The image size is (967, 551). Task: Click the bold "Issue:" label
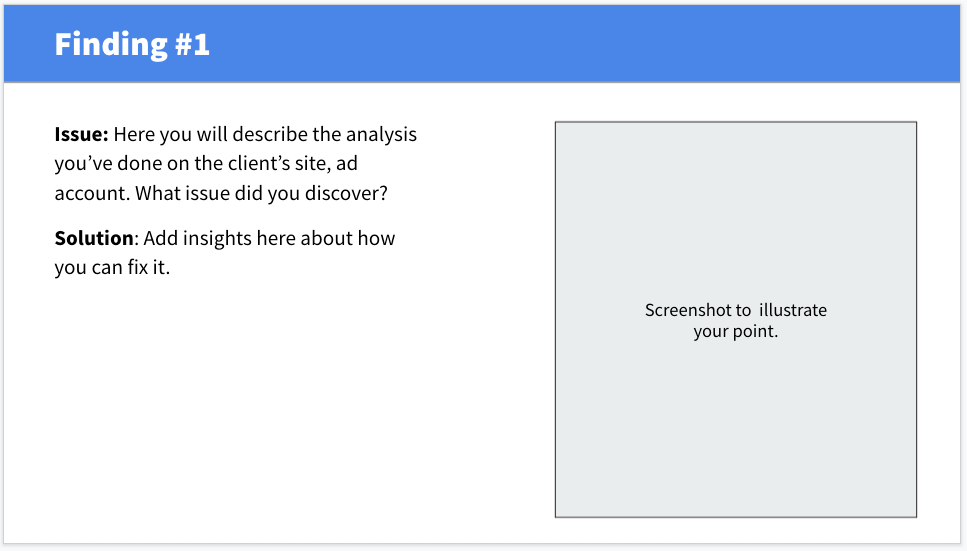(x=81, y=134)
